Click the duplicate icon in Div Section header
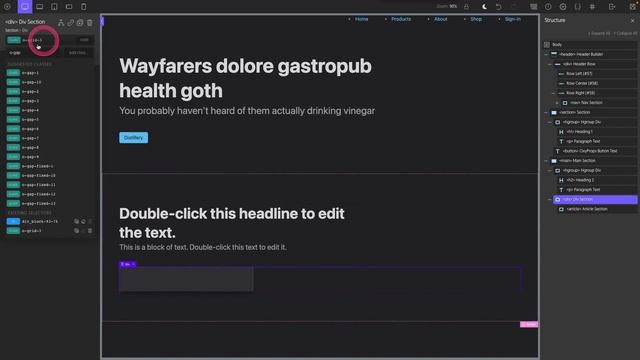The height and width of the screenshot is (360, 640). pos(80,22)
